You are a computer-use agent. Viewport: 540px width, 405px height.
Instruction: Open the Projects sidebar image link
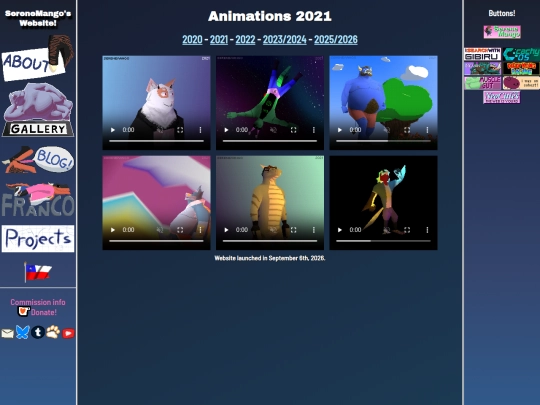coord(38,238)
